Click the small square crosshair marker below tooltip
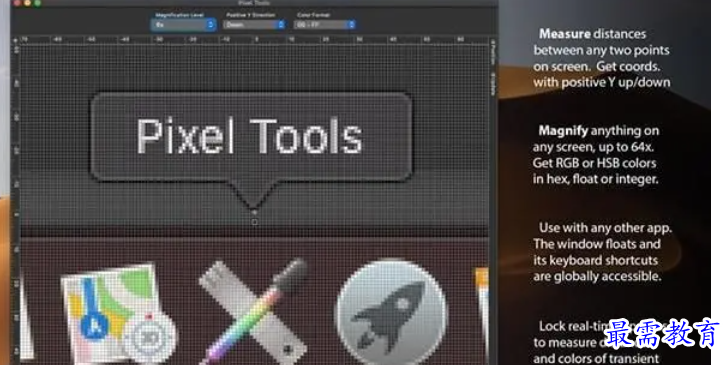Image resolution: width=728 pixels, height=365 pixels. [254, 222]
